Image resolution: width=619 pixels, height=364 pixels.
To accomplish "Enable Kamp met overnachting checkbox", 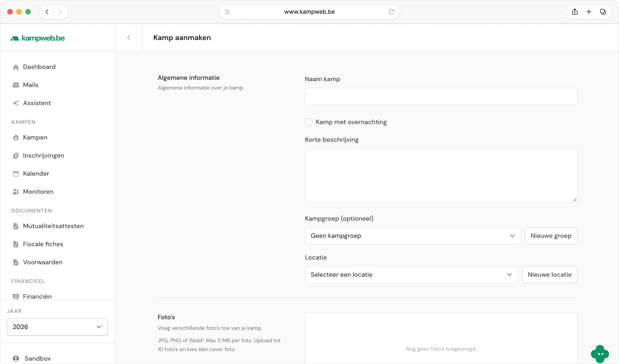I will pyautogui.click(x=309, y=122).
